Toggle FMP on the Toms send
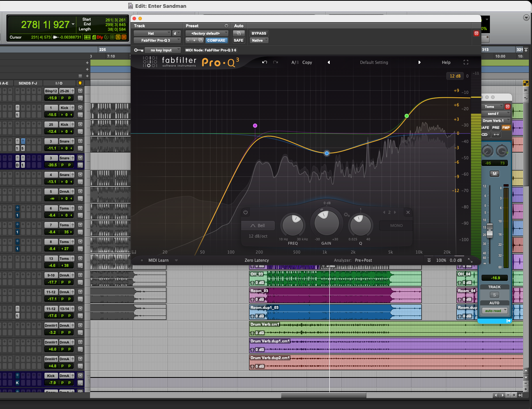 [x=506, y=128]
